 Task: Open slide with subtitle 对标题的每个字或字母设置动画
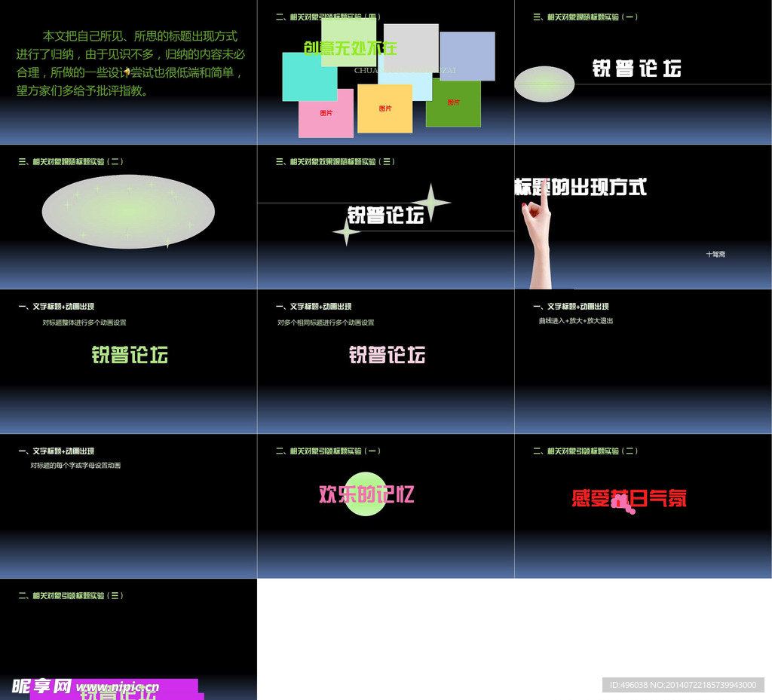[x=128, y=506]
